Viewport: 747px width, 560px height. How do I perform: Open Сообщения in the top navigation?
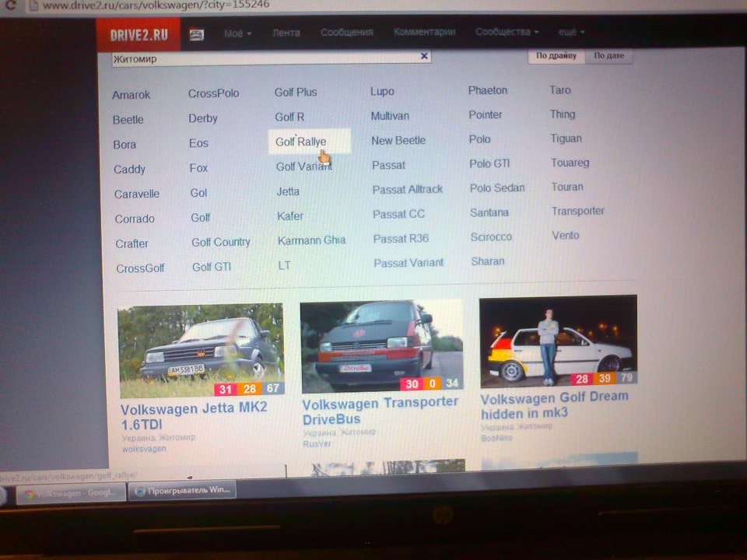pyautogui.click(x=346, y=33)
